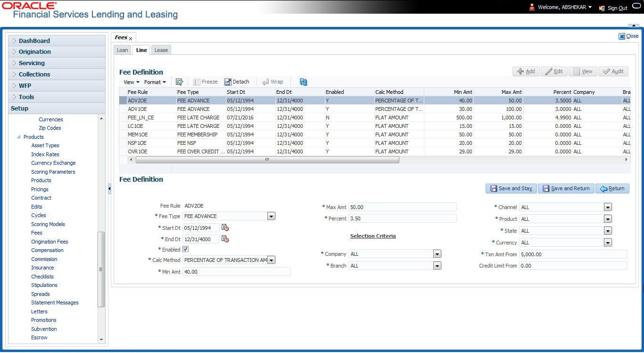This screenshot has height=353, width=644.
Task: Click the sidebar scroll-down arrow
Action: pos(101,339)
